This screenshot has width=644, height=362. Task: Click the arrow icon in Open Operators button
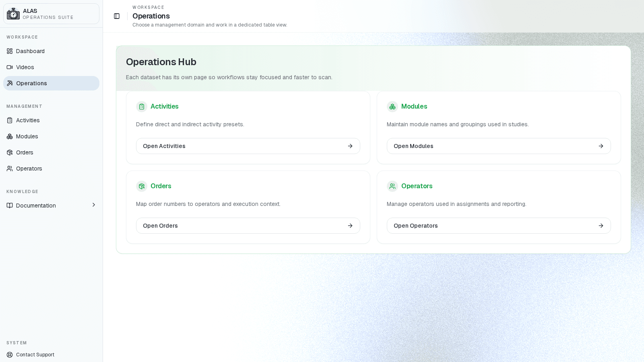(601, 226)
